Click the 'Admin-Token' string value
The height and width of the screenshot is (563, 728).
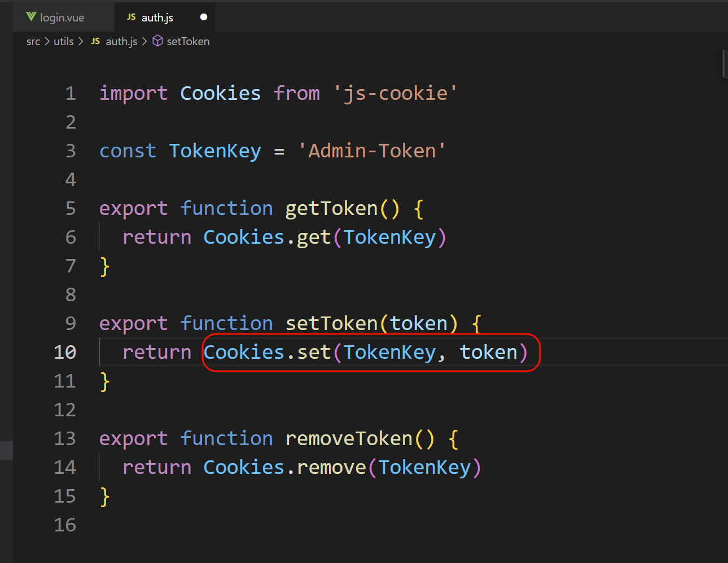372,151
